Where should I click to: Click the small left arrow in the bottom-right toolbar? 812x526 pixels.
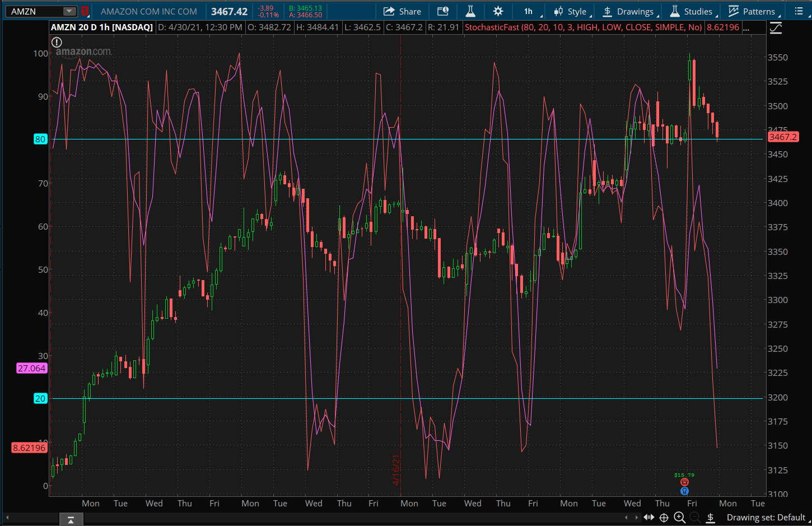tap(627, 518)
